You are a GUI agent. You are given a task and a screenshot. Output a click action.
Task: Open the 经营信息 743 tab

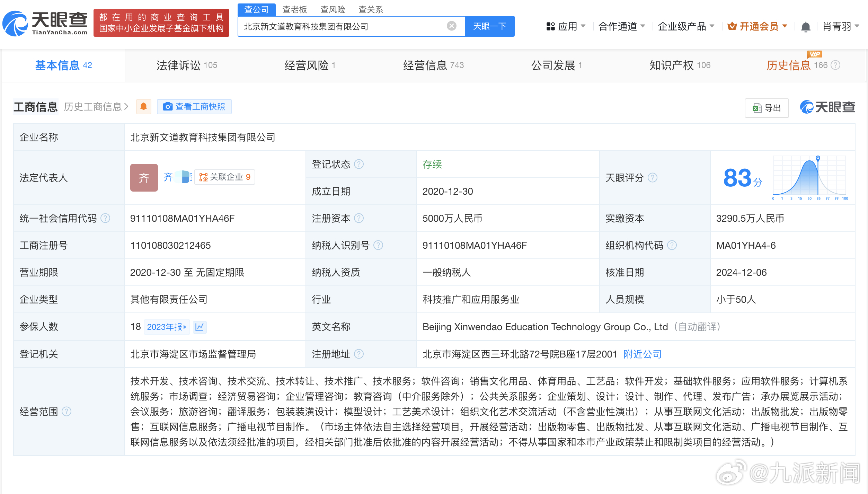433,65
